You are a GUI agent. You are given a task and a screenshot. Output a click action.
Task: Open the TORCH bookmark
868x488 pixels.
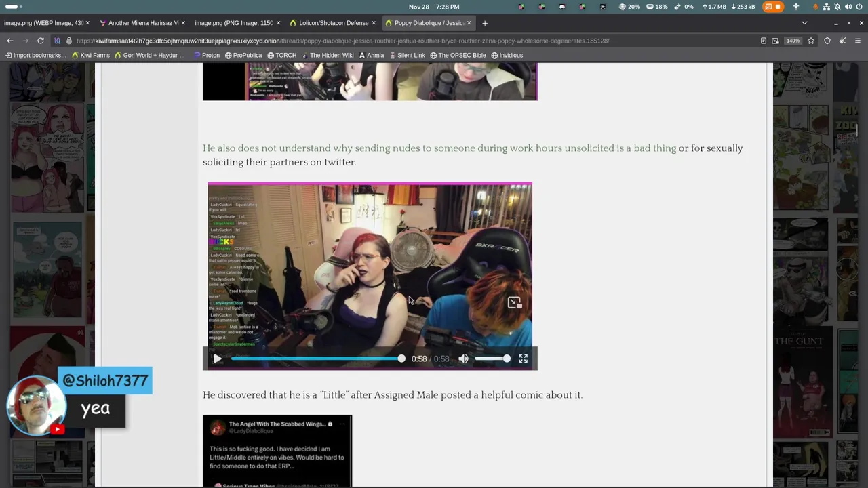(x=281, y=56)
